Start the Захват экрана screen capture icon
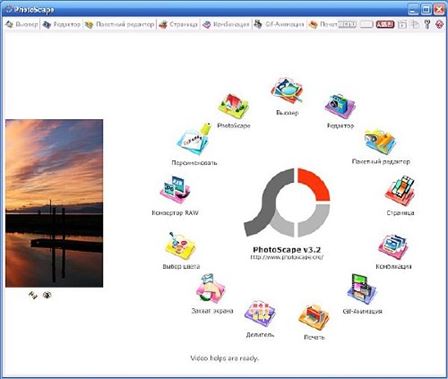Screen dimensions: 448x379 (x=211, y=289)
